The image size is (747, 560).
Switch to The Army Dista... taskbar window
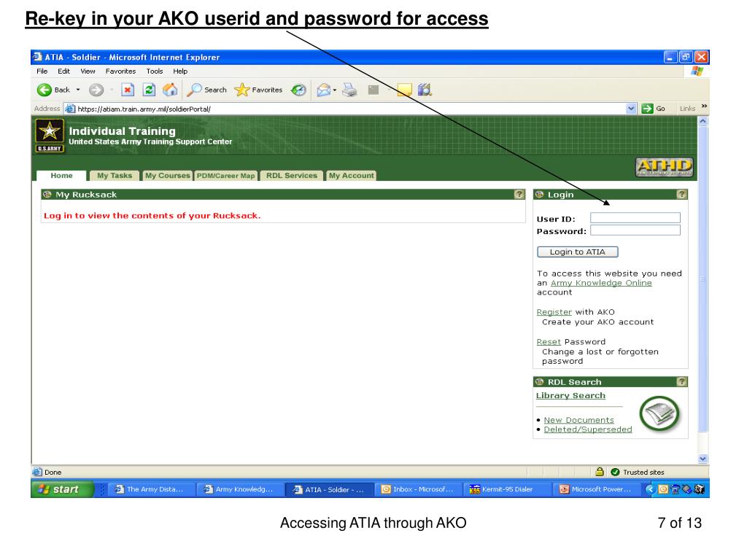pos(152,489)
